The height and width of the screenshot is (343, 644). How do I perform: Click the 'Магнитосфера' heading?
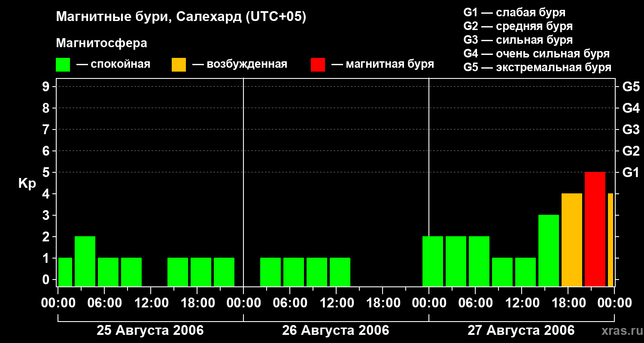(x=101, y=43)
